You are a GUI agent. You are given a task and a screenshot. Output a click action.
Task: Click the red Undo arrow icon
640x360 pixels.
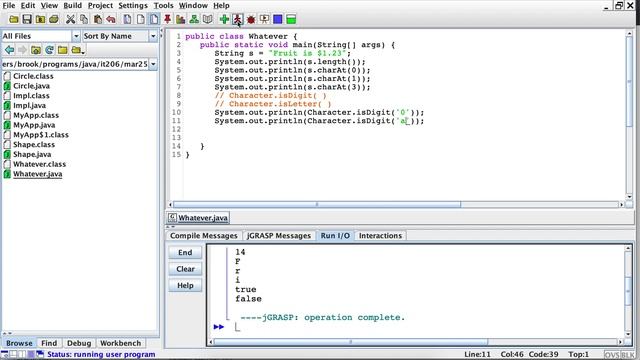(111, 19)
